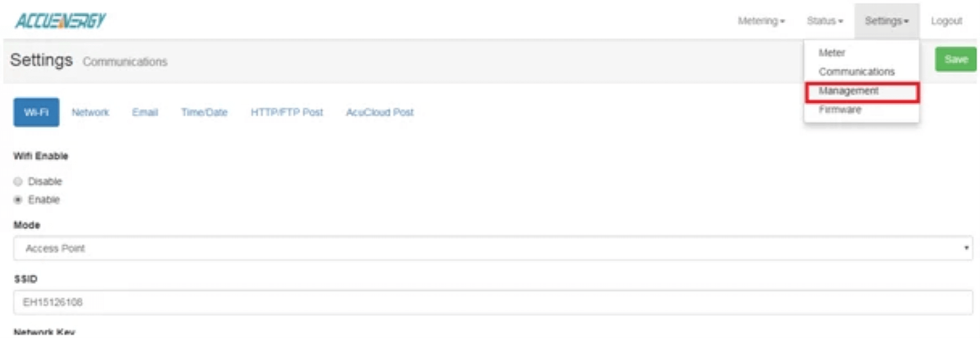Open the HTTP/FTP Post tab
The width and height of the screenshot is (980, 338).
pos(287,112)
